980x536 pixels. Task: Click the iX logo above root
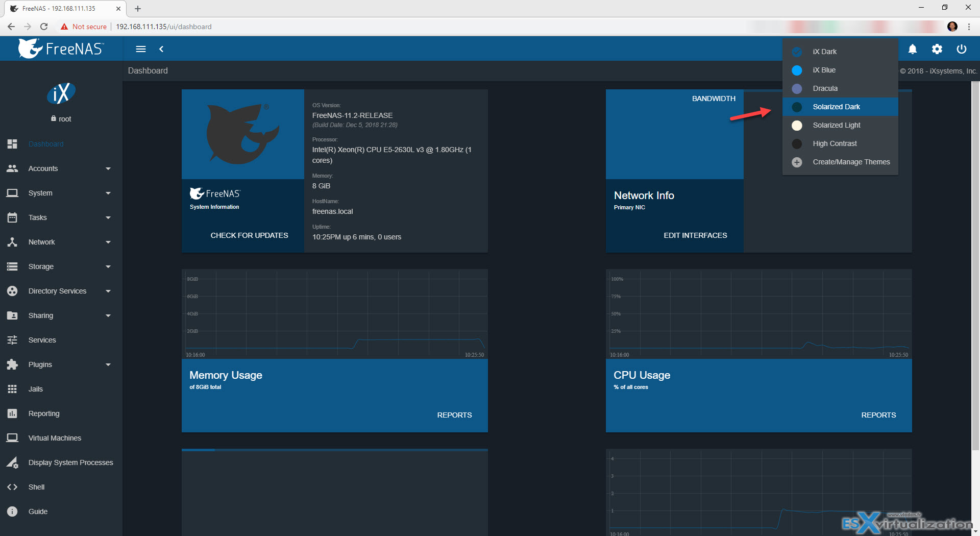(61, 93)
